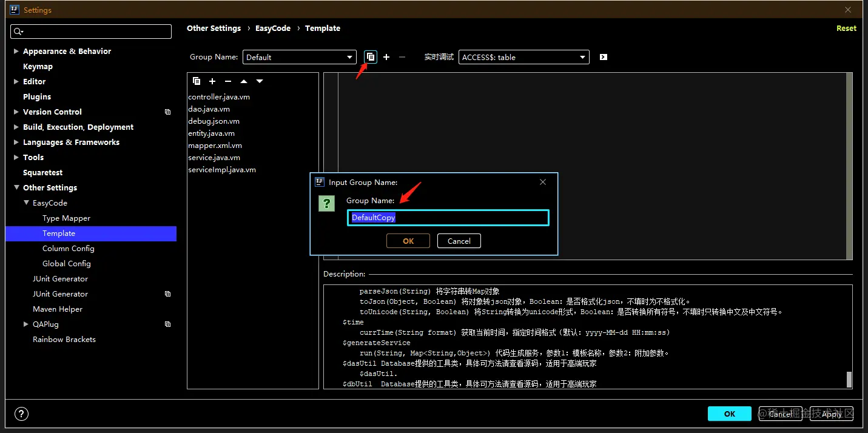Expand Appearance & Behavior section

click(x=16, y=52)
